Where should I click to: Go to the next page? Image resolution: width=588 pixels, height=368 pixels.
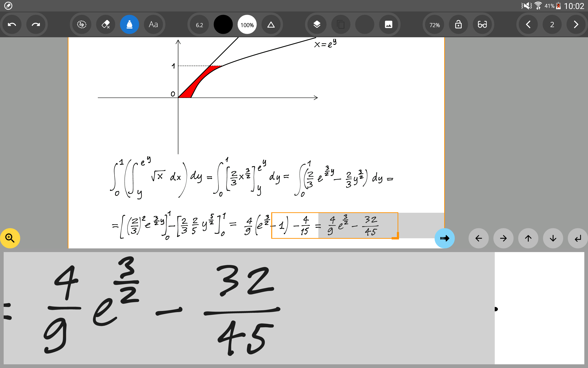point(576,25)
